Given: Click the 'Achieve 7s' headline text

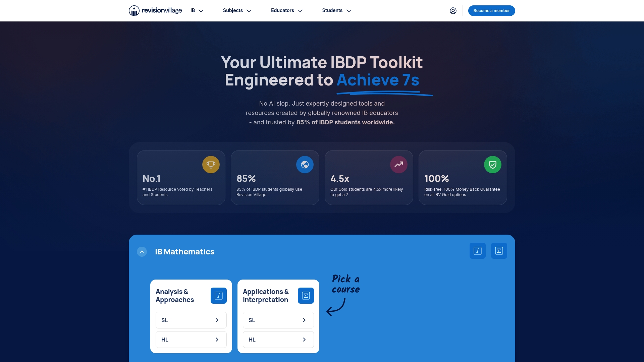Looking at the screenshot, I should coord(378,80).
